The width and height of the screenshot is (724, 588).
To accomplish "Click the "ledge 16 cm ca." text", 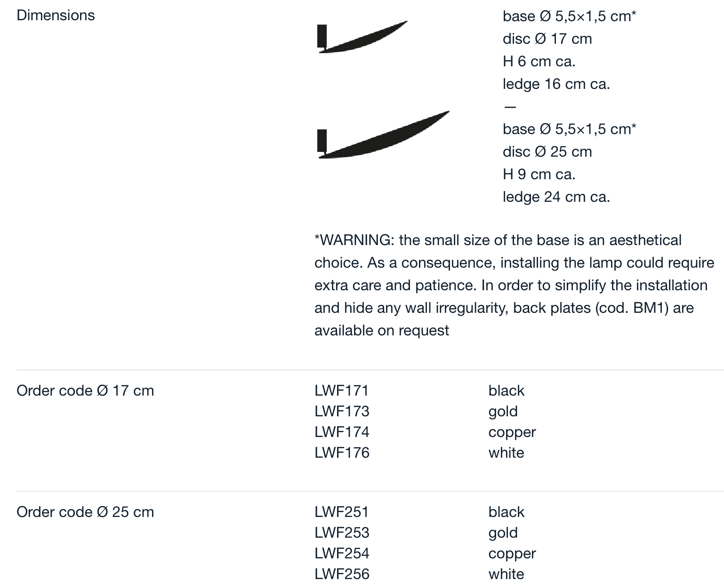I will pos(556,84).
